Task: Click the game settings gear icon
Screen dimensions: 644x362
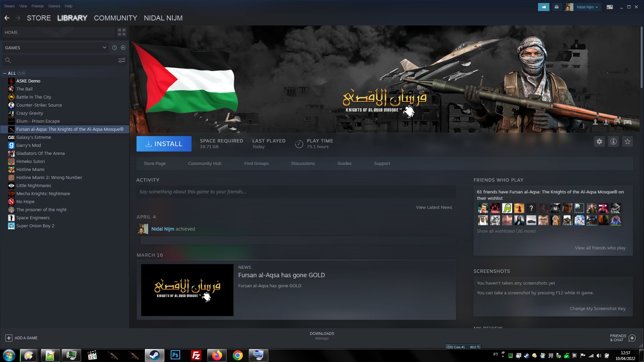Action: (599, 141)
